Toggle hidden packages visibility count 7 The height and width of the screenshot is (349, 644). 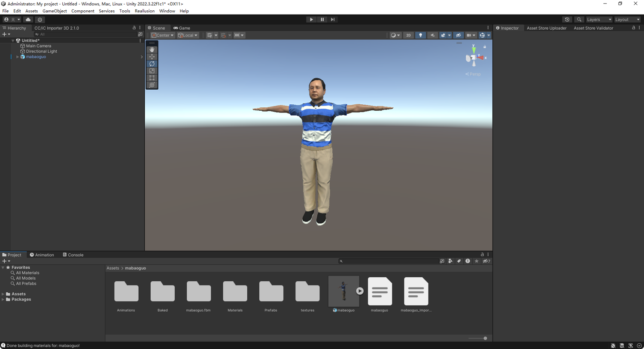(486, 261)
